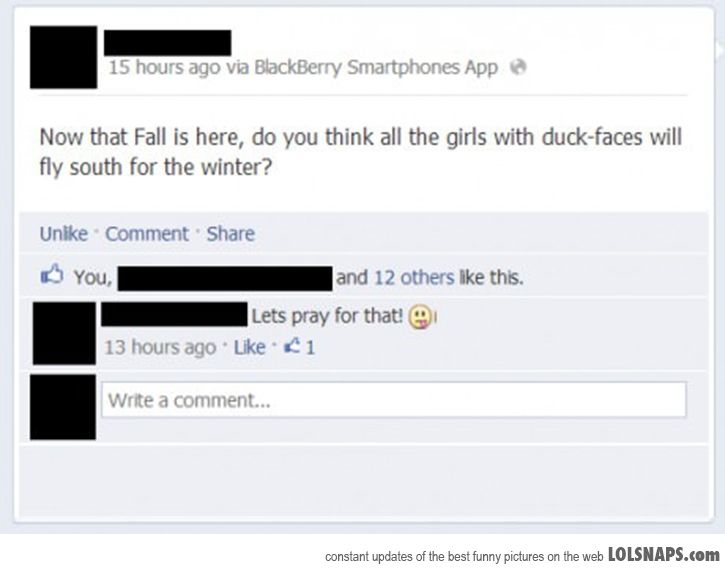Viewport: 725px width, 574px height.
Task: Share the duck-faces post
Action: (230, 234)
